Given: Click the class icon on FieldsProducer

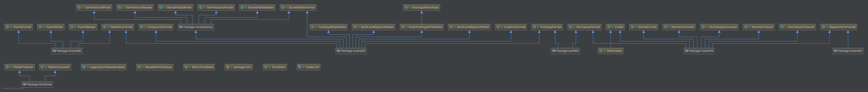Looking at the screenshot, I should 7,67.
